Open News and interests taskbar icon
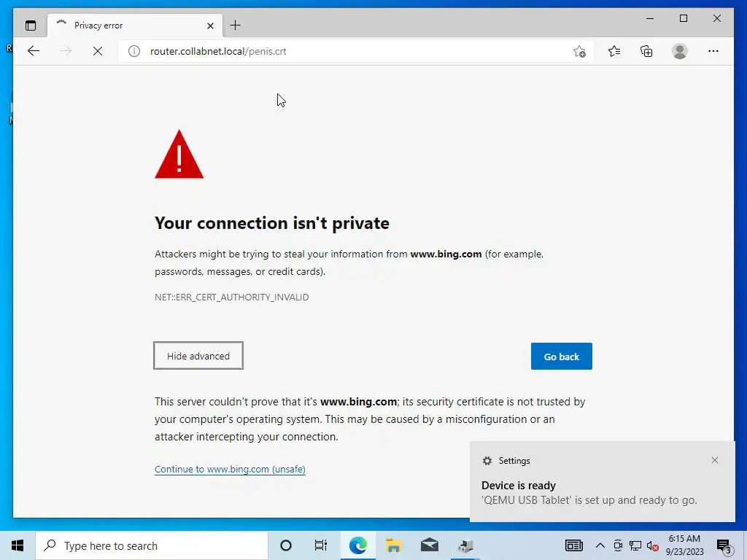The width and height of the screenshot is (747, 560). point(573,545)
